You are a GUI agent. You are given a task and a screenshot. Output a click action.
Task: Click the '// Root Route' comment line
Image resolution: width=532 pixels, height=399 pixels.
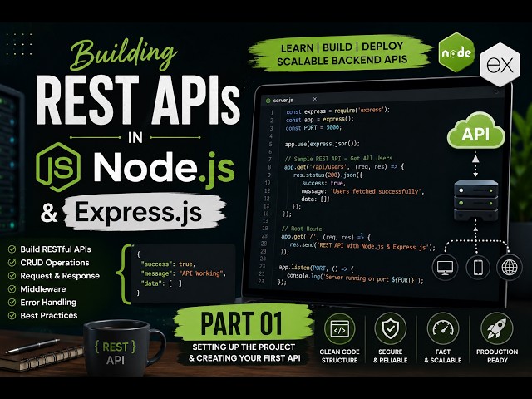tap(302, 229)
